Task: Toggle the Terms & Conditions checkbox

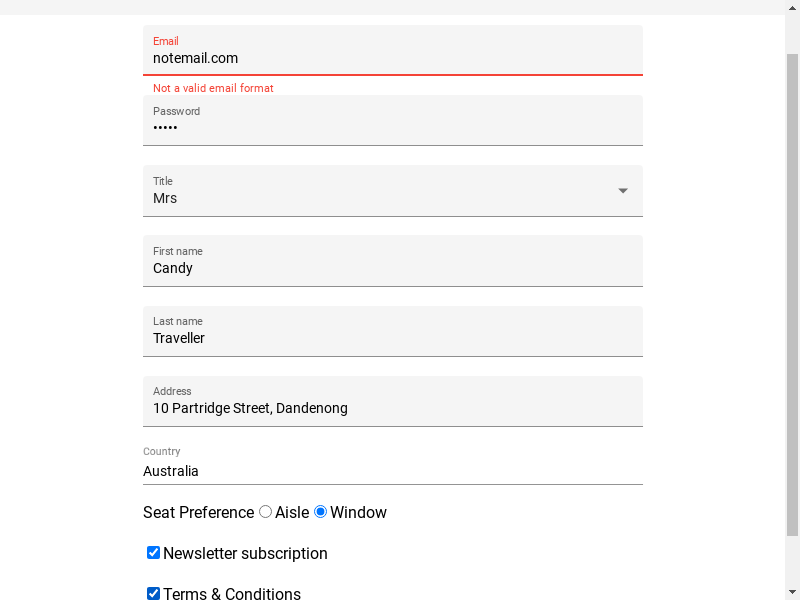Action: coord(153,593)
